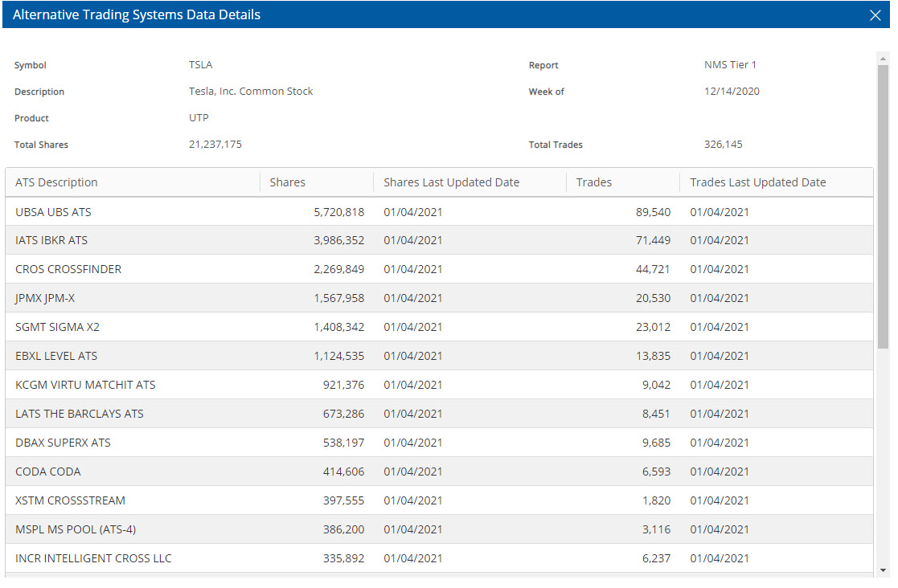The height and width of the screenshot is (588, 898).
Task: Click the vertical scrollbar thumb
Action: [883, 206]
